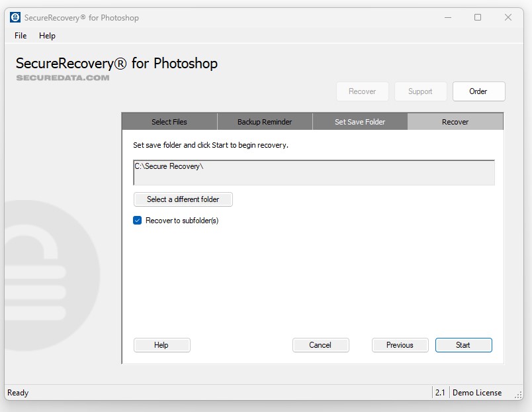Select the Set Save Folder tab
This screenshot has width=532, height=412.
pyautogui.click(x=360, y=122)
